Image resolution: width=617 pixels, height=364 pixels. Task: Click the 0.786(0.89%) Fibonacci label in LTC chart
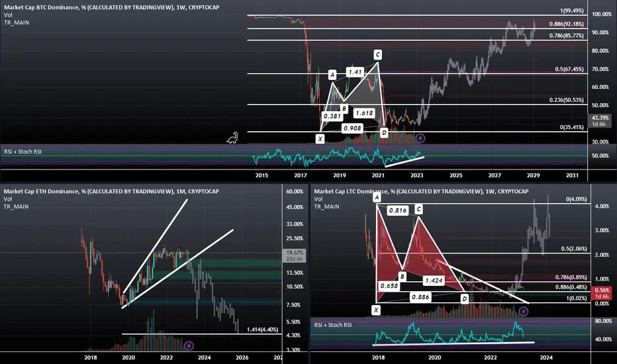point(571,277)
